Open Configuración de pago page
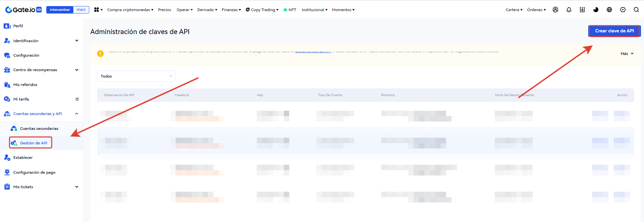The height and width of the screenshot is (222, 644). click(34, 172)
